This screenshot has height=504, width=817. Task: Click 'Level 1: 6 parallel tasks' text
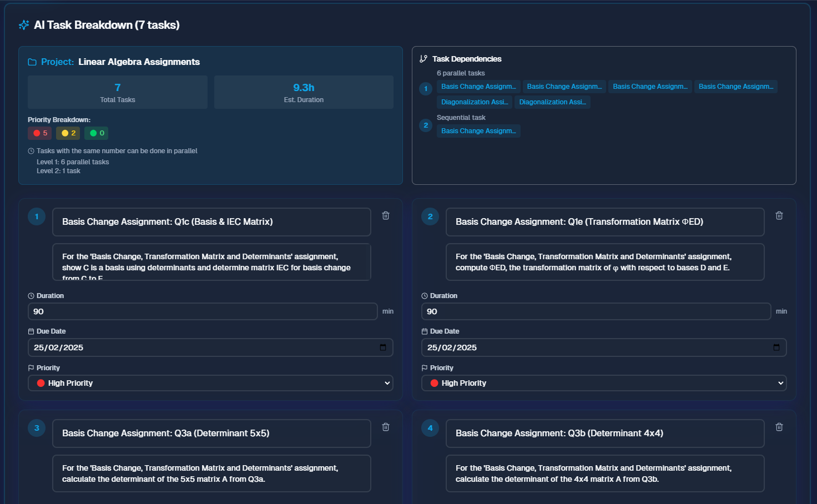click(x=73, y=162)
